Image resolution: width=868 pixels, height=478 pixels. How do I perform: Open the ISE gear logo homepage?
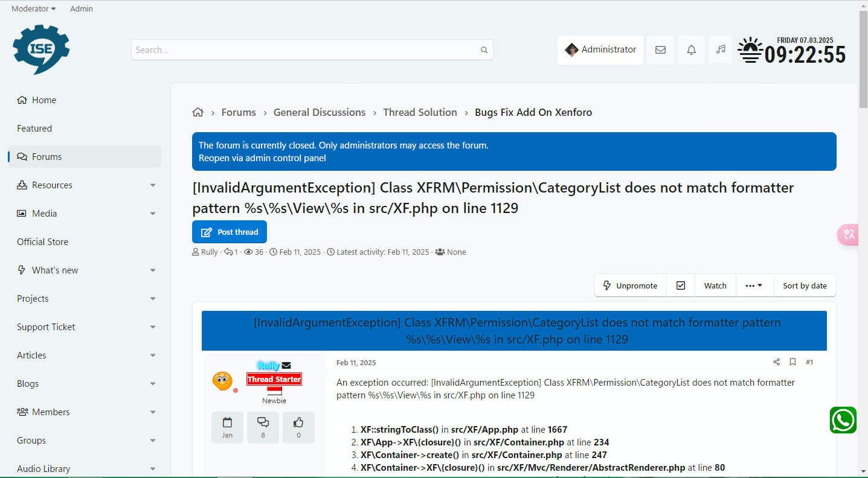click(41, 49)
